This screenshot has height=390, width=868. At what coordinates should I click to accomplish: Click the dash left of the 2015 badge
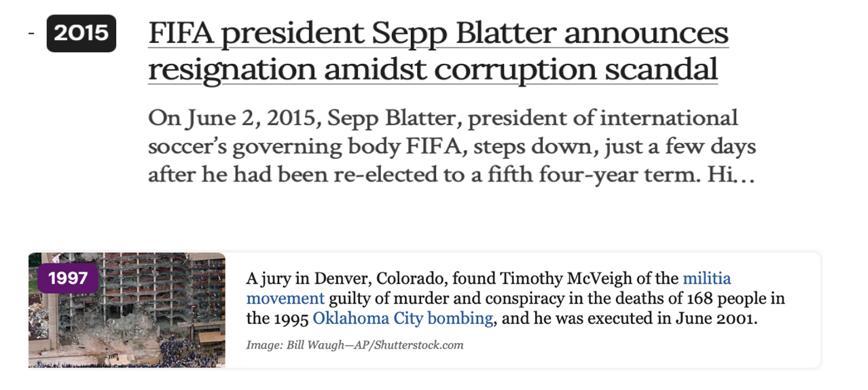pyautogui.click(x=31, y=33)
